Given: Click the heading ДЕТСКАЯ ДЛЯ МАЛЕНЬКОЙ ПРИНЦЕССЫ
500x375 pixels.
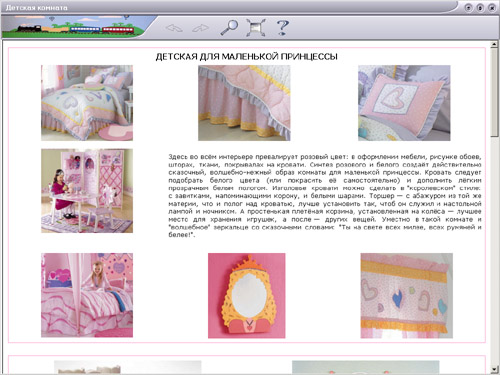Looking at the screenshot, I should click(247, 57).
